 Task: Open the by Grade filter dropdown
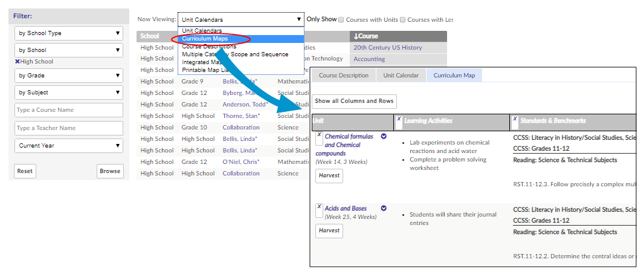68,76
